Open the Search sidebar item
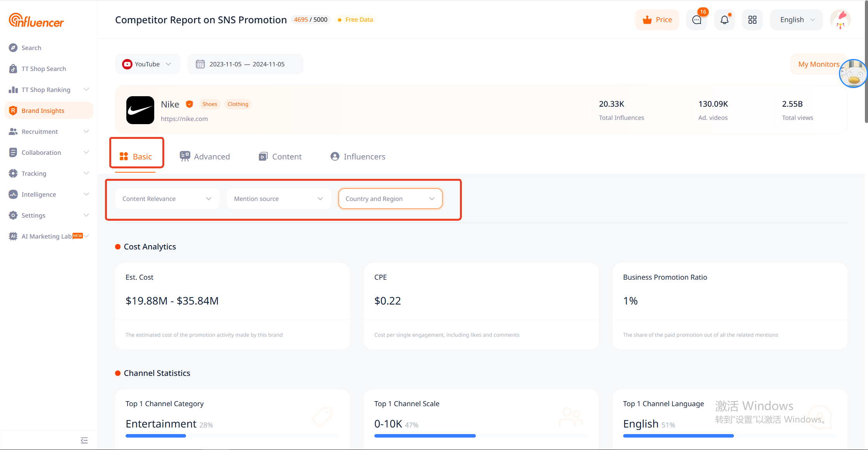This screenshot has height=450, width=868. (x=31, y=48)
